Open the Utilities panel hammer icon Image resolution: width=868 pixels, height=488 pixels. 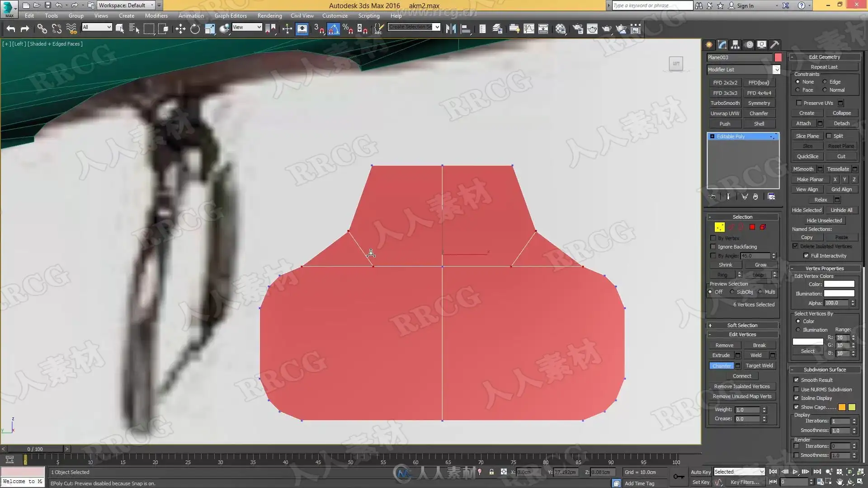tap(774, 44)
